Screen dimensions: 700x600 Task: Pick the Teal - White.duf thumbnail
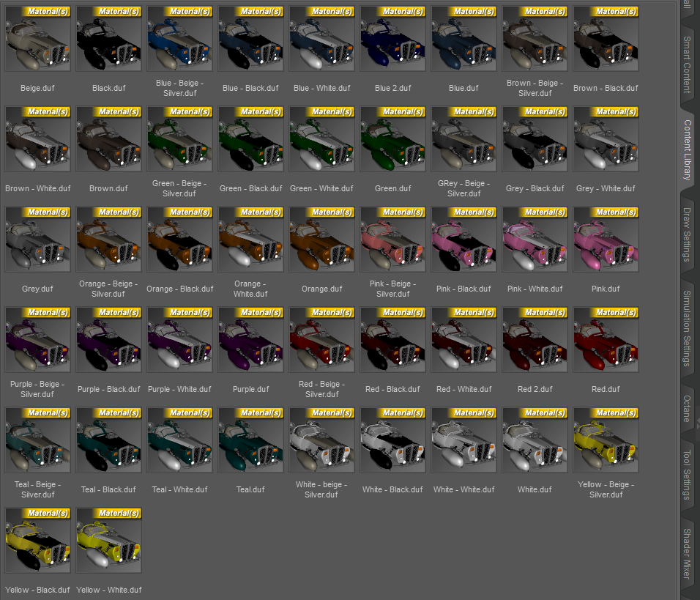click(x=179, y=440)
